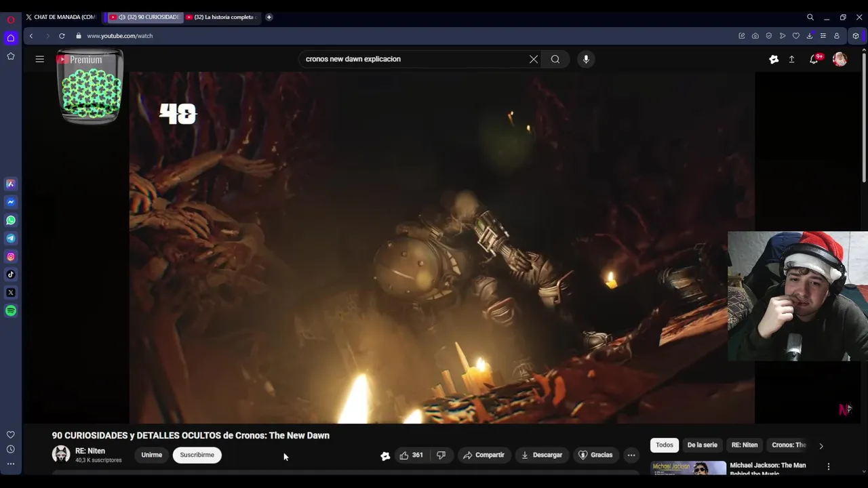Send thanks via Gracias button
Screen dimensions: 868x488
pos(595,455)
